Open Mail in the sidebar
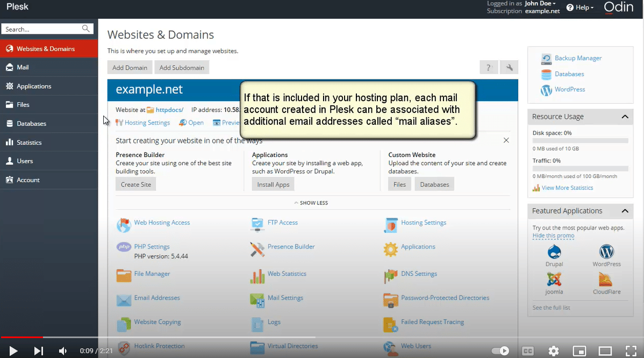 pos(49,67)
